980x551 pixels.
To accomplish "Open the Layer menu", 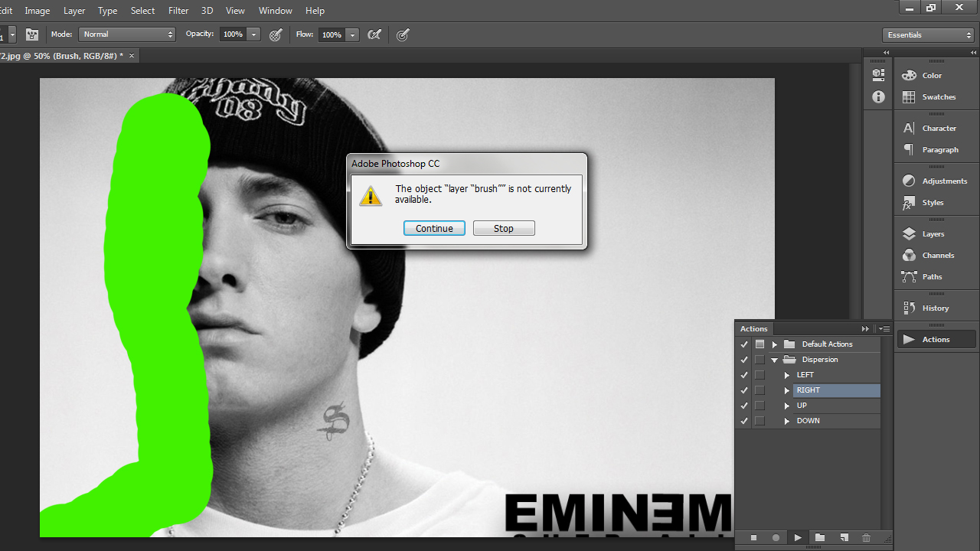I will pyautogui.click(x=74, y=11).
